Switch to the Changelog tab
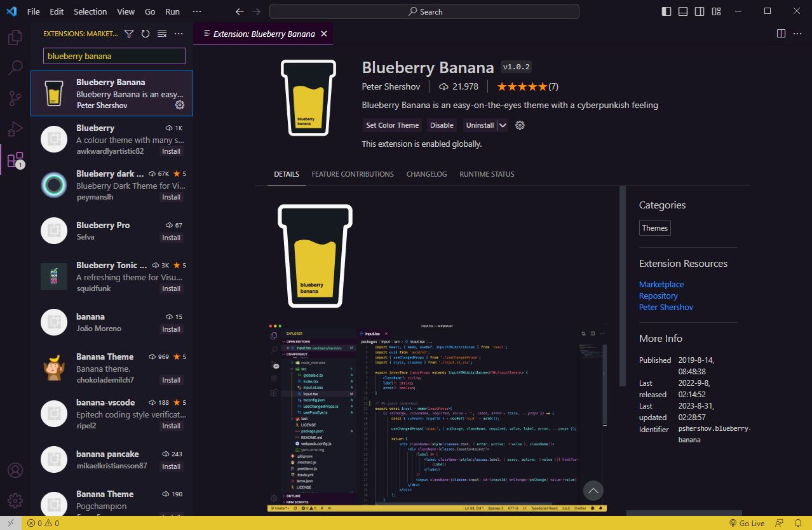Screen dimensions: 812x530 coord(426,174)
